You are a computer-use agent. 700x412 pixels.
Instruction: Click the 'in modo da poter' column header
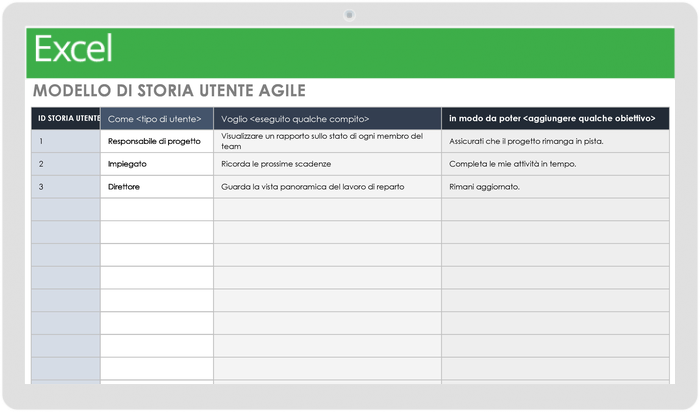coord(555,118)
